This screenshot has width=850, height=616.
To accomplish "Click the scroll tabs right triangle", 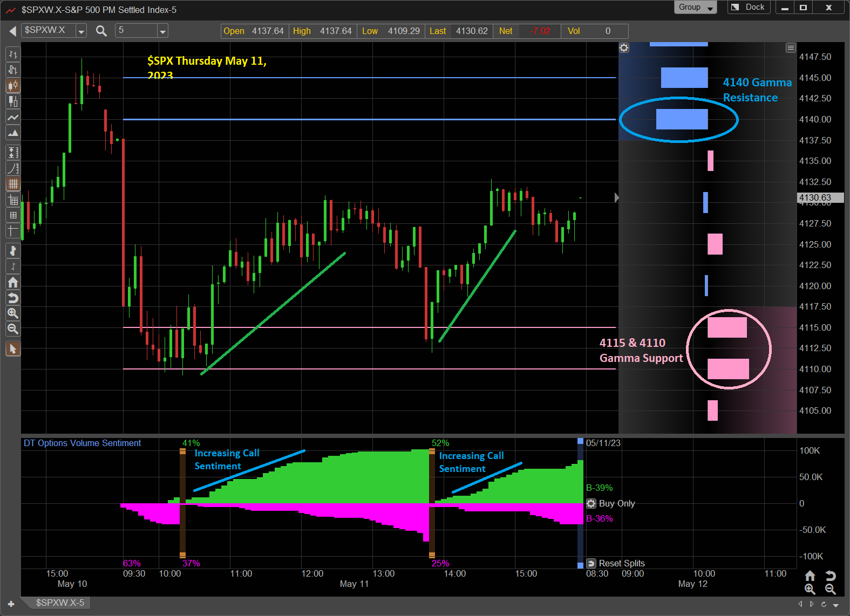I will pyautogui.click(x=812, y=604).
